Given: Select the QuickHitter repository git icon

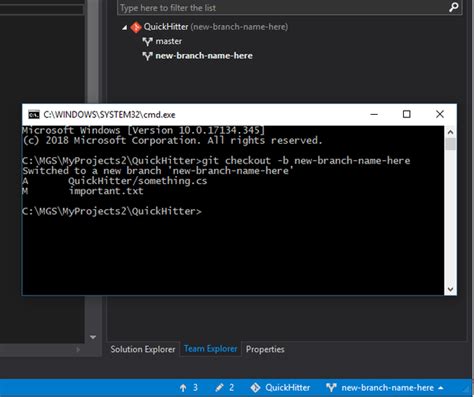Looking at the screenshot, I should (136, 27).
